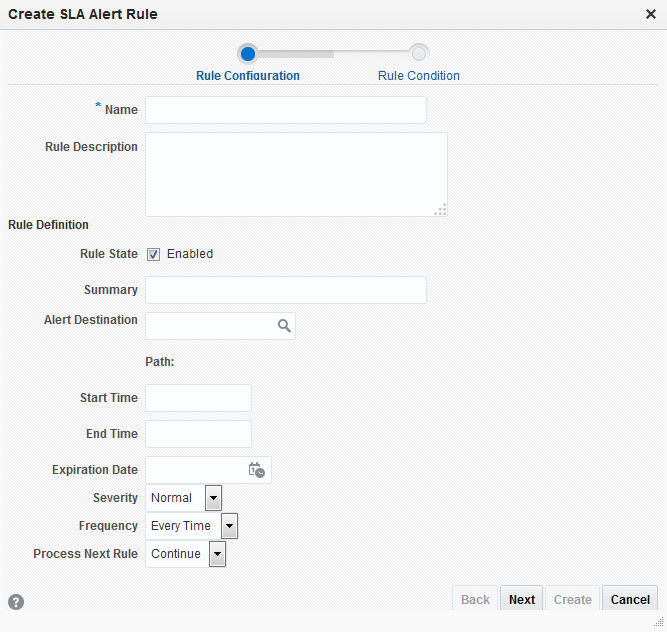Focus the Summary input field
Image resolution: width=667 pixels, height=632 pixels.
pos(286,290)
